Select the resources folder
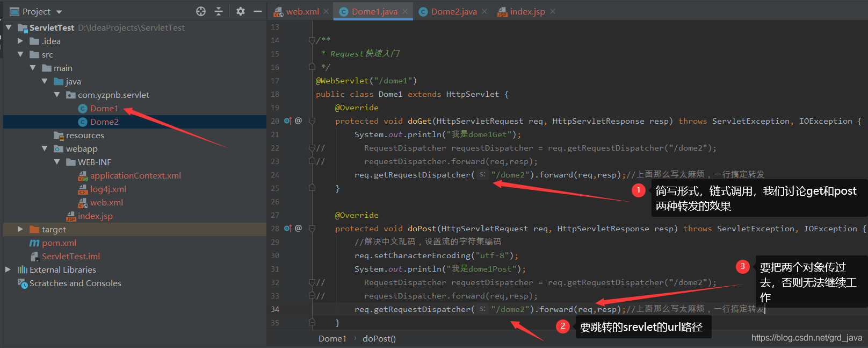The image size is (868, 348). pyautogui.click(x=85, y=135)
